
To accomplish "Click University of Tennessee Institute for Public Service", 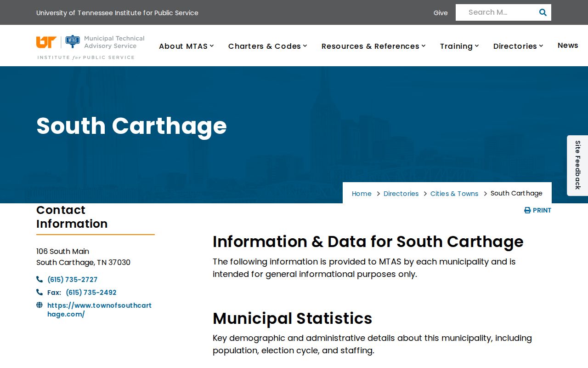I will point(117,13).
